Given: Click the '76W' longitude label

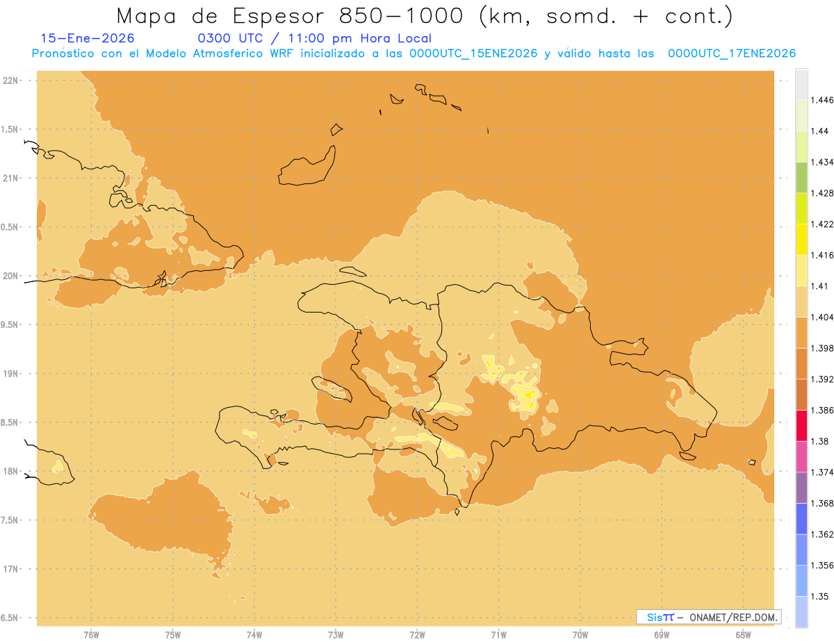Looking at the screenshot, I should tap(91, 634).
